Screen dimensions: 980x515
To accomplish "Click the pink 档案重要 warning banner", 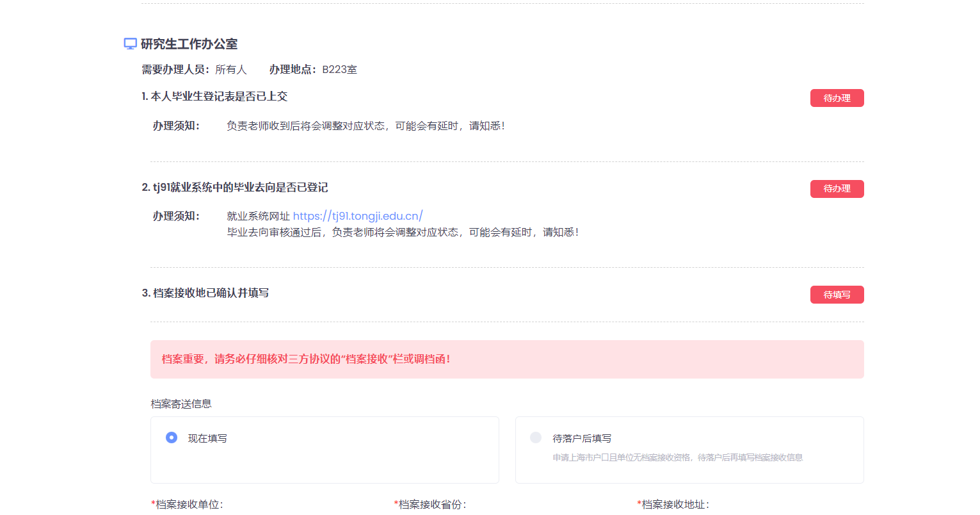I will click(x=506, y=359).
